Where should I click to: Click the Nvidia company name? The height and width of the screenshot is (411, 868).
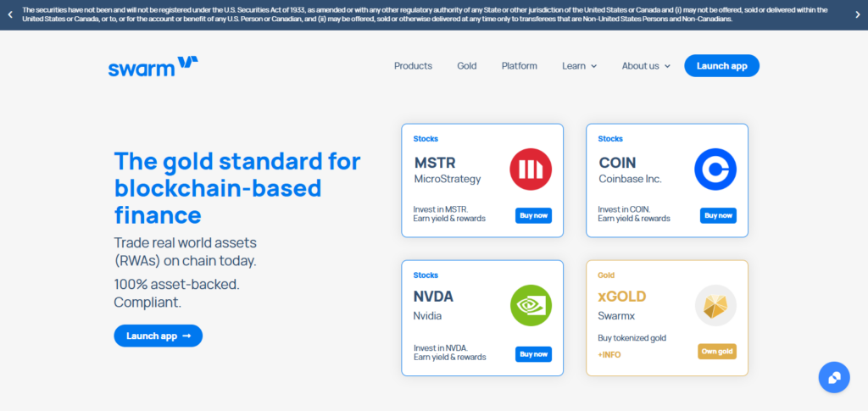coord(427,316)
